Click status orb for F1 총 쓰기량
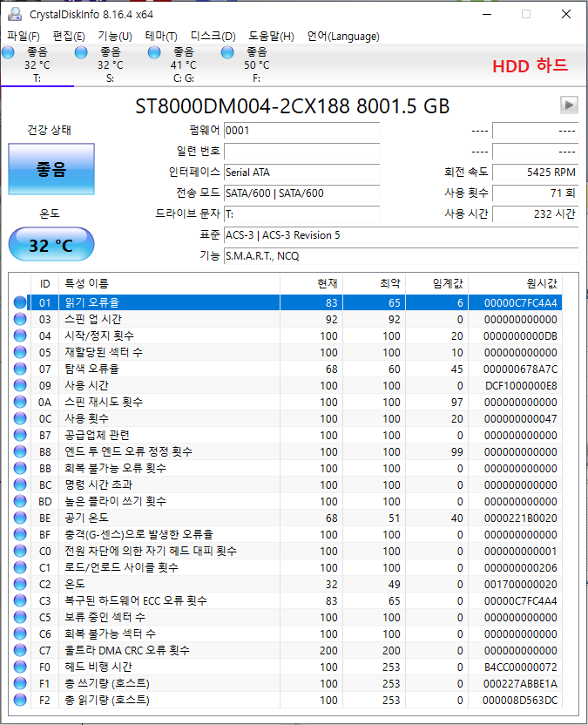 tap(20, 683)
